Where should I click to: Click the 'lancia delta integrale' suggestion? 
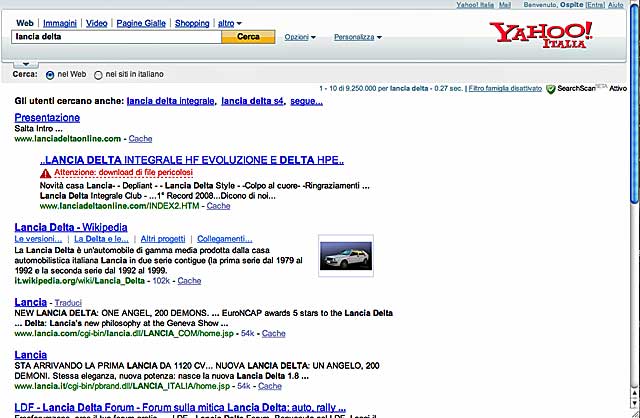[x=170, y=101]
